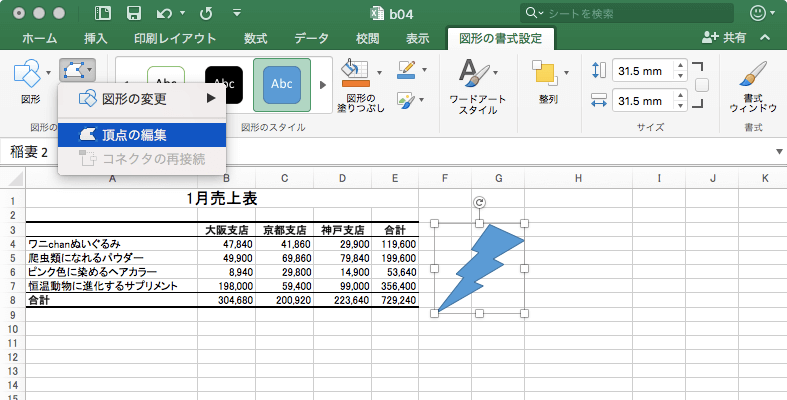Choose 頂点の編集 from the menu

tap(142, 135)
